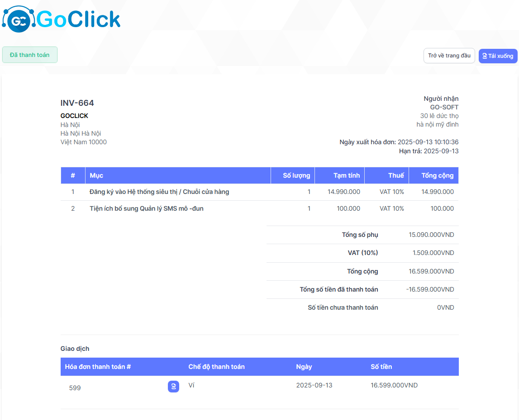Click the Thuế column header
Viewport: 519px width, 420px height.
point(396,175)
